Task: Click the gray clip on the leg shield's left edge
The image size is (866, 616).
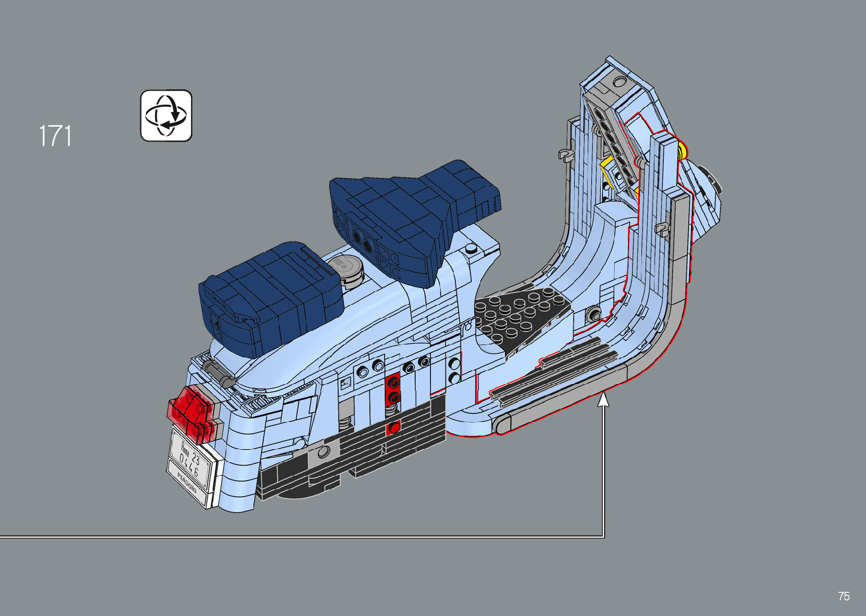Action: tap(563, 154)
